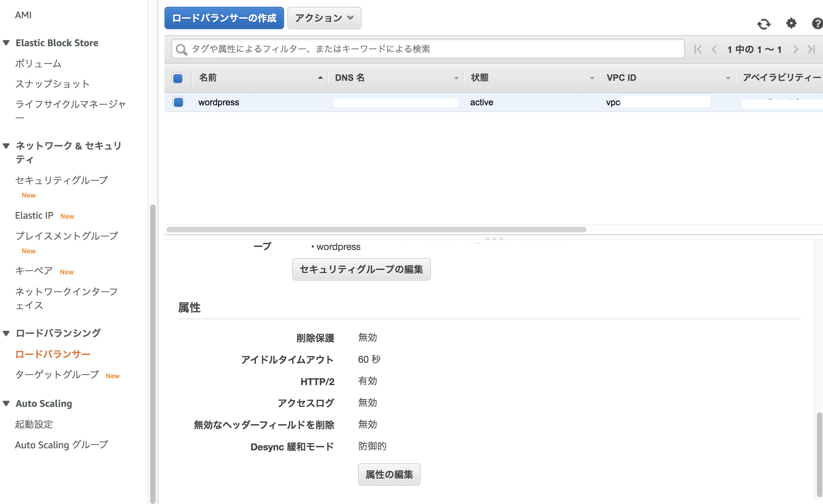Collapse the ネットワーク & セキュリティ section

click(6, 146)
